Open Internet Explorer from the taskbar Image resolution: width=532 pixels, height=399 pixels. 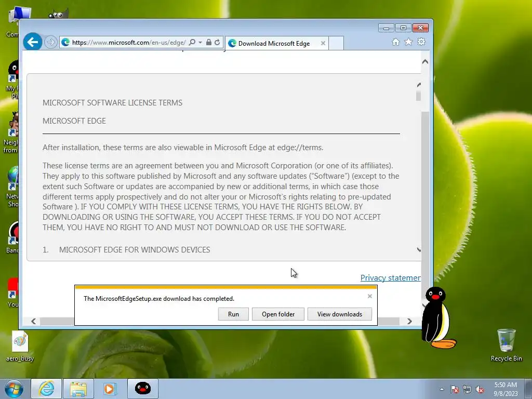tap(46, 389)
